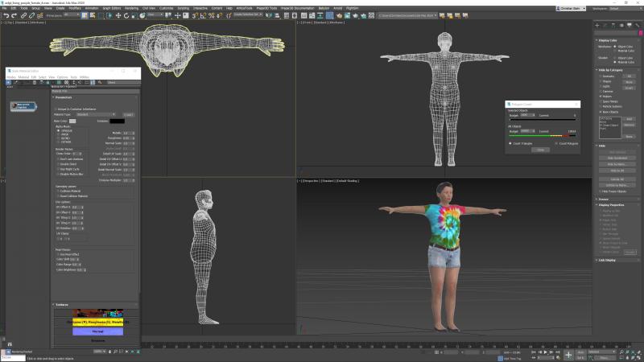Open Material menu in Slate Material Editor
This screenshot has height=362, width=644.
tap(23, 77)
